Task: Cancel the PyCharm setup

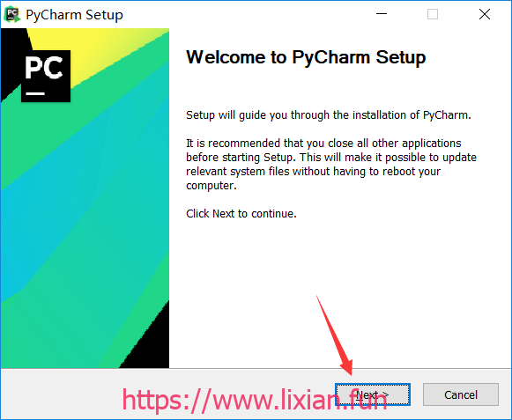Action: click(461, 394)
